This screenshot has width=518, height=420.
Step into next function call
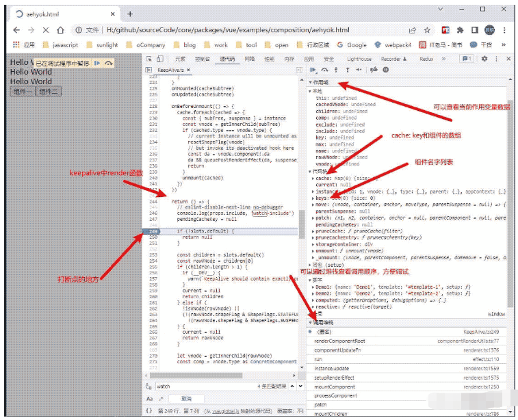pyautogui.click(x=336, y=70)
